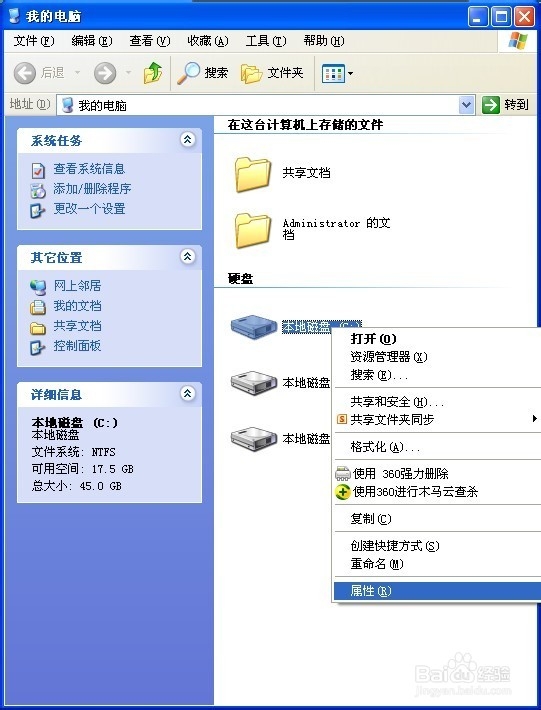The width and height of the screenshot is (541, 710).
Task: Select the second gray local disk icon
Action: (254, 383)
